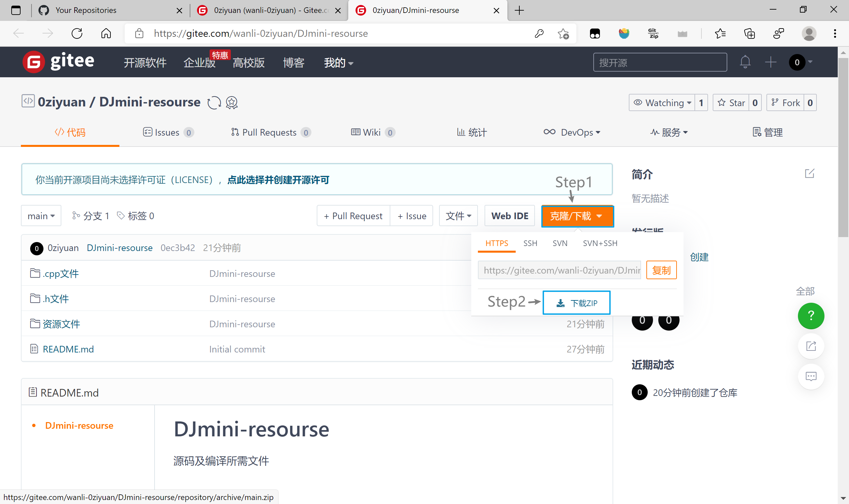849x504 pixels.
Task: Click the HTTPS clone URL field
Action: [559, 270]
